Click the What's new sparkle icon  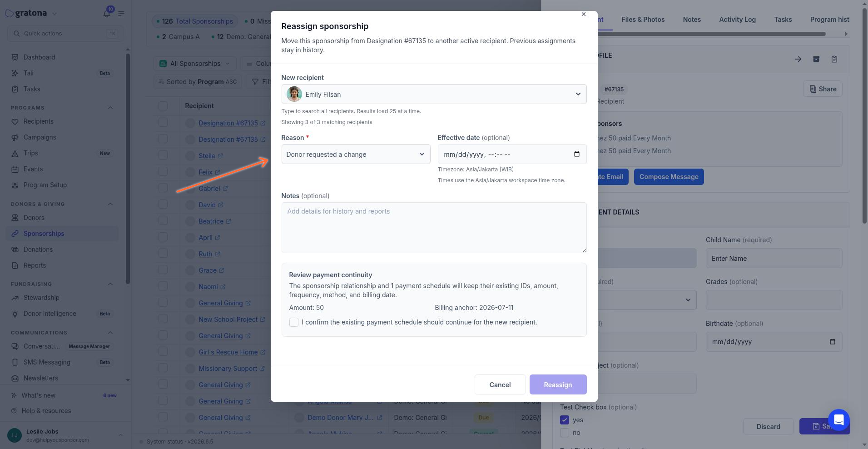(15, 395)
